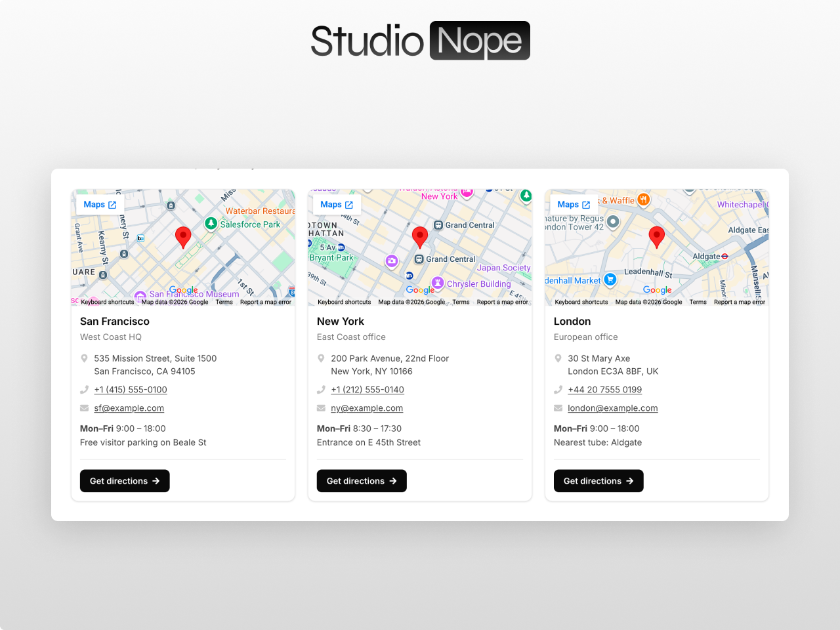Screen dimensions: 840x630
Task: Call New York number +1 (212) 555-0140
Action: (x=367, y=390)
